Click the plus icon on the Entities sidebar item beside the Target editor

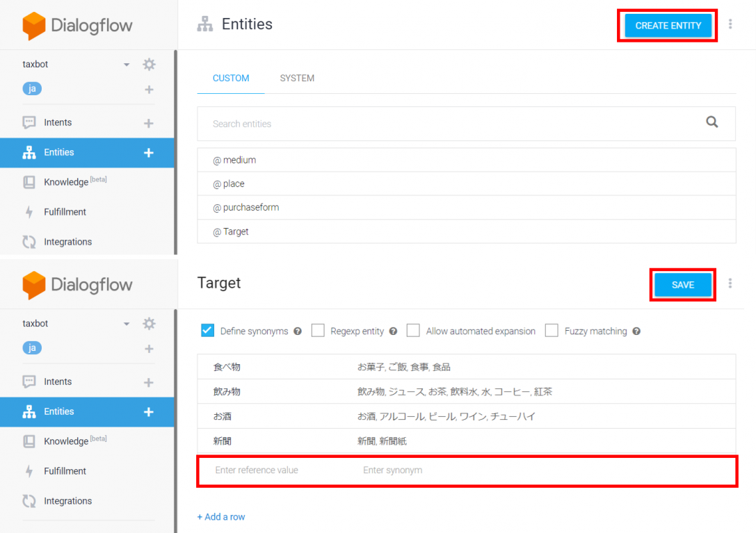[x=148, y=411]
